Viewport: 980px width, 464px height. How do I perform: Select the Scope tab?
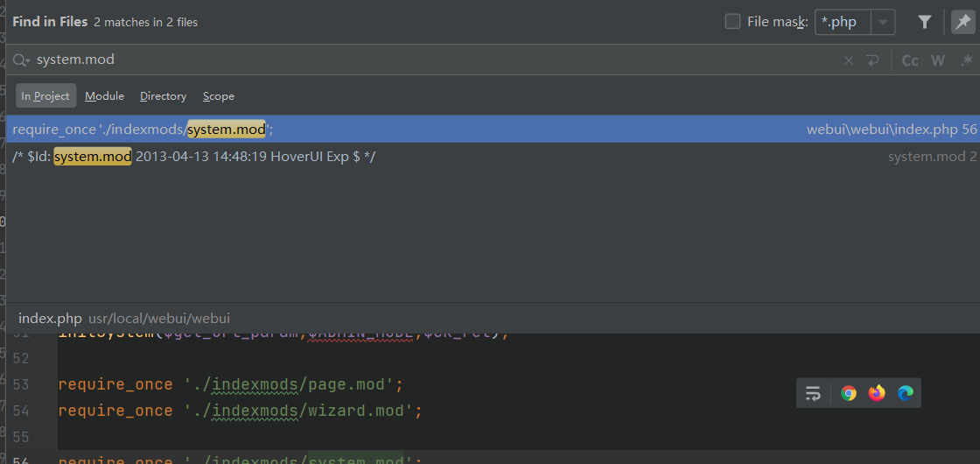(219, 95)
